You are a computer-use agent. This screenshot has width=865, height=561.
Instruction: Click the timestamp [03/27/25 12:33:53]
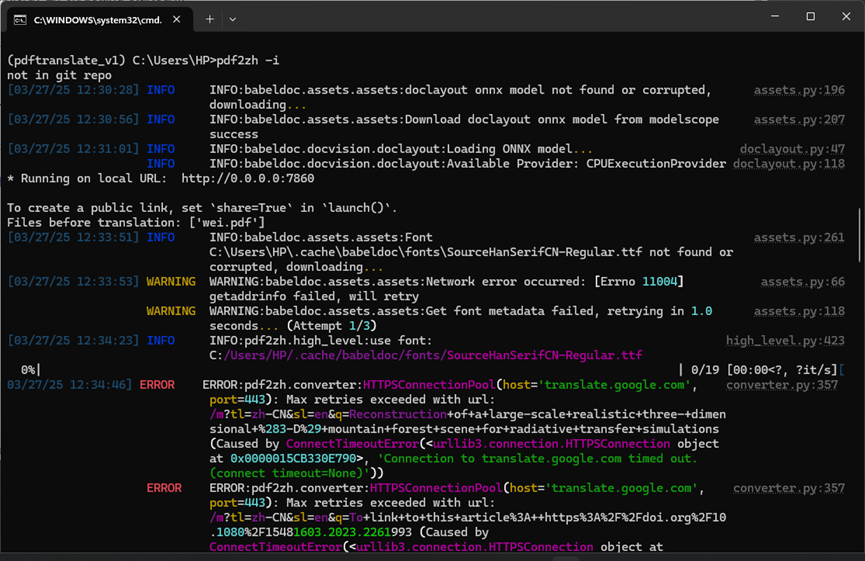pyautogui.click(x=73, y=281)
